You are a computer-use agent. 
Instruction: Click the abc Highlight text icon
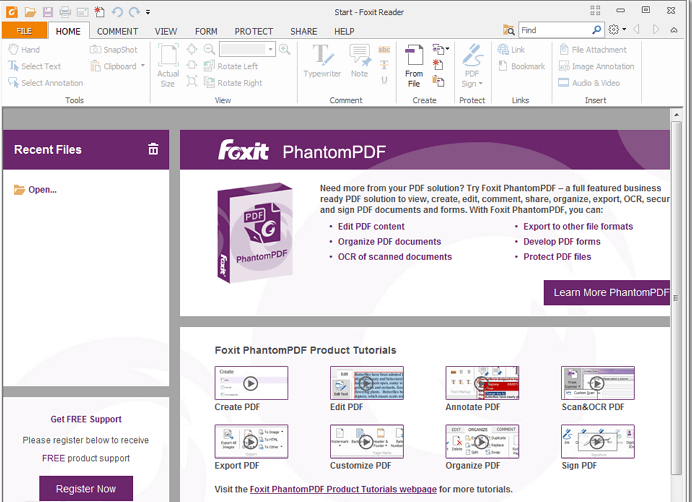[384, 49]
